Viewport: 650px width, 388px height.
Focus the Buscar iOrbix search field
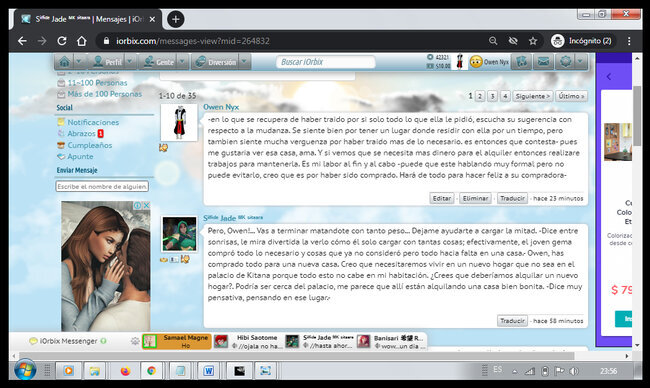325,62
